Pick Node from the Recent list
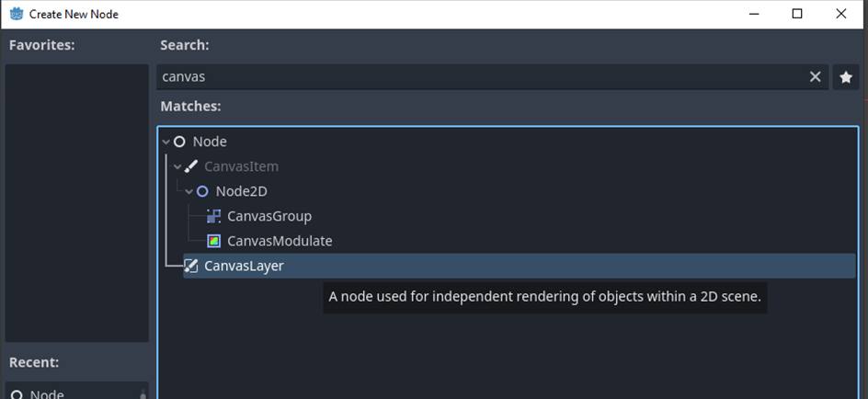The height and width of the screenshot is (399, 868). pyautogui.click(x=77, y=392)
